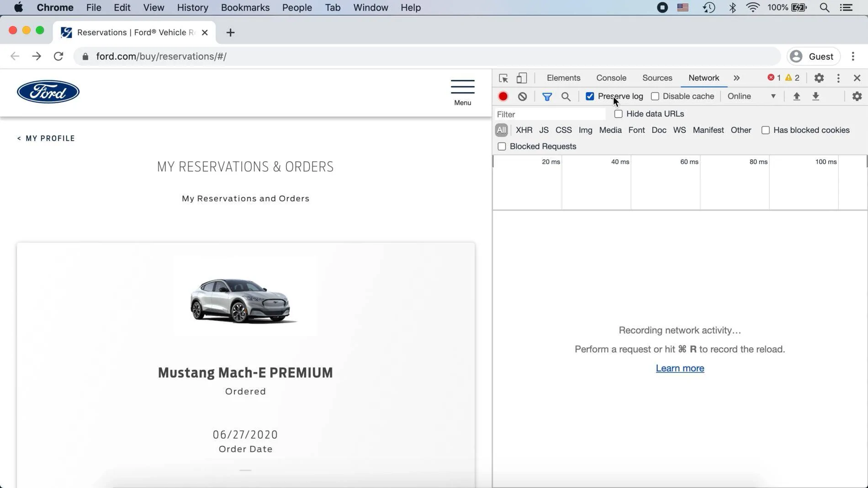This screenshot has width=868, height=488.
Task: Switch to the Sources tab
Action: pos(657,78)
